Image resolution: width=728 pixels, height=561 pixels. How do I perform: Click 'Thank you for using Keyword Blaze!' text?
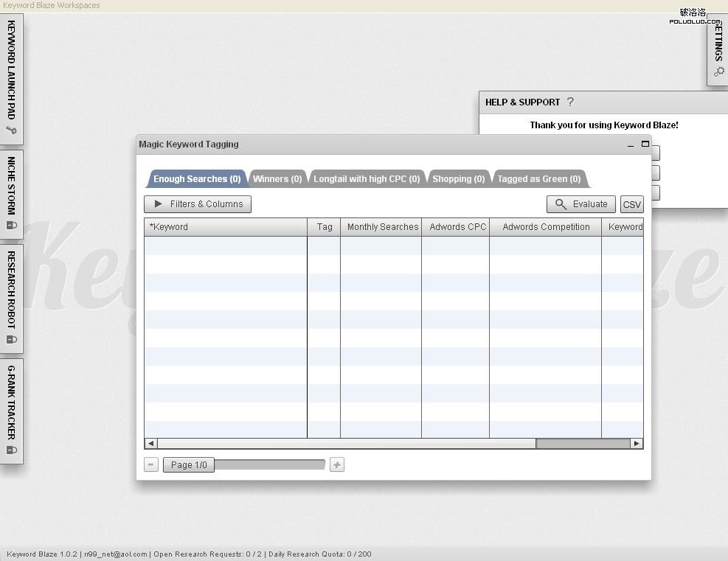click(604, 125)
